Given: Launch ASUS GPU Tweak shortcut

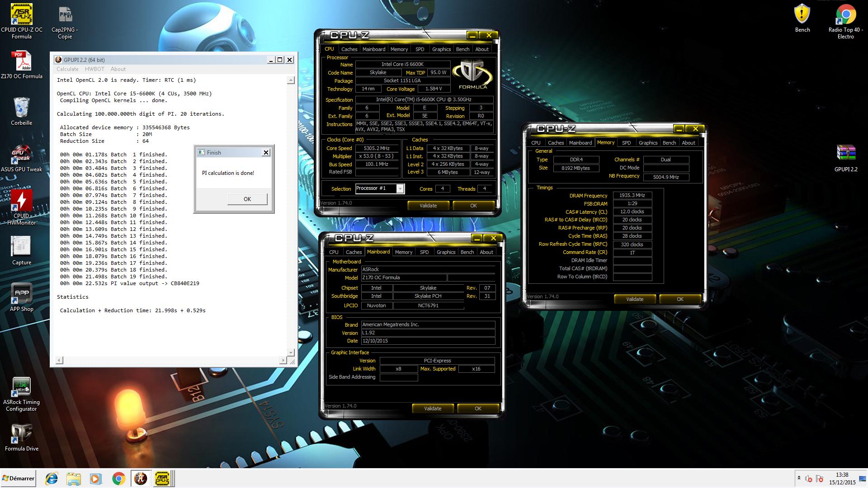Looking at the screenshot, I should pos(21,158).
